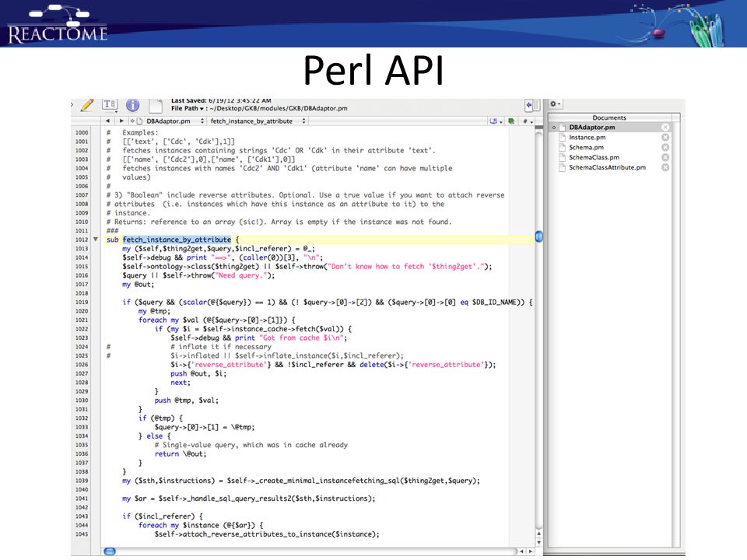Screen dimensions: 747x560
Task: Click the '} else {' line 1034
Action: coord(154,436)
